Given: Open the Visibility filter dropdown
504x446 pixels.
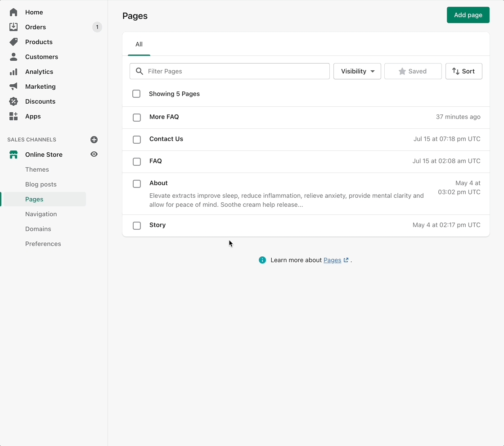Looking at the screenshot, I should [x=357, y=71].
